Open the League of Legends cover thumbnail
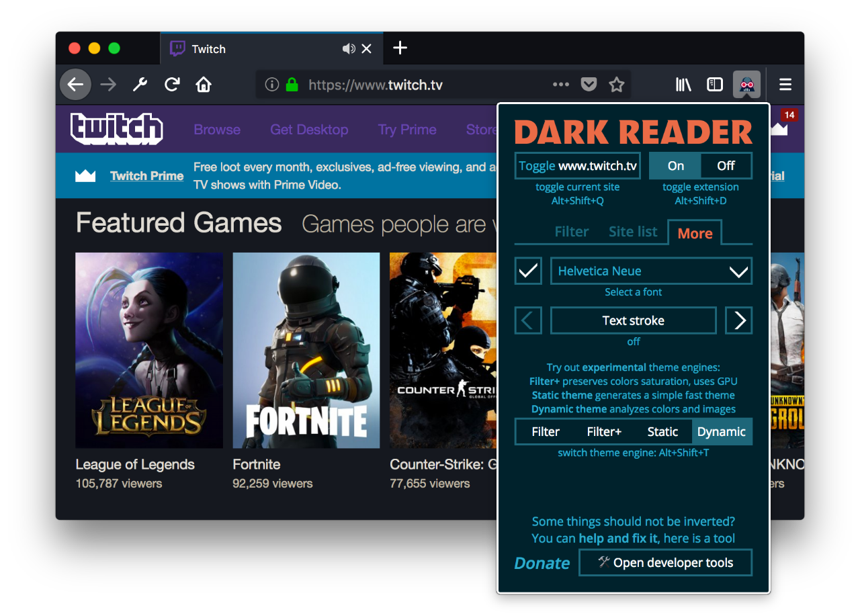The height and width of the screenshot is (616, 860). point(149,350)
